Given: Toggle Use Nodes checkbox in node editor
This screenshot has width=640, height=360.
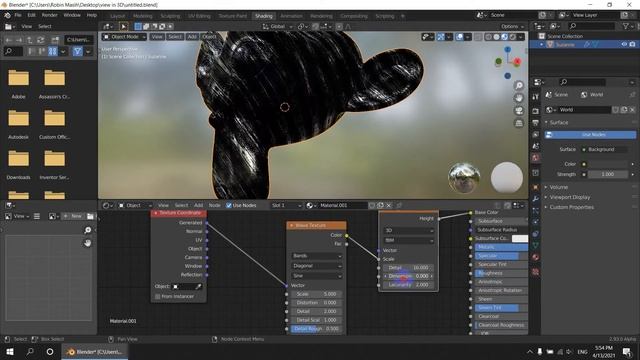Looking at the screenshot, I should [229, 205].
